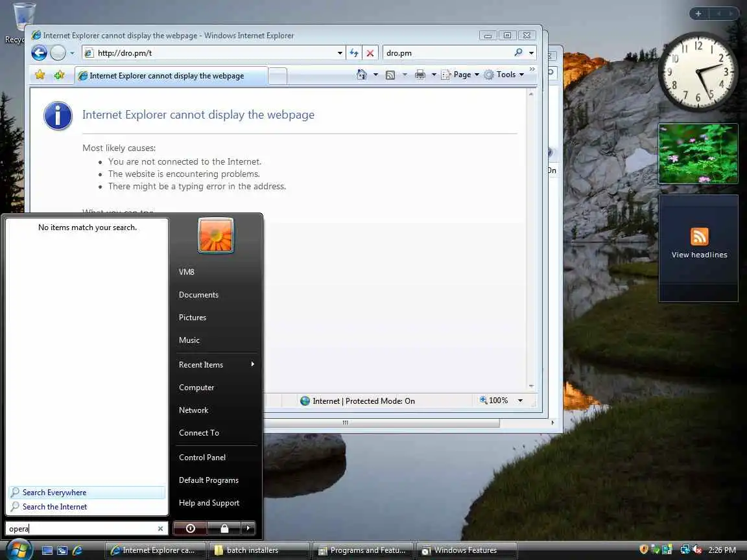Viewport: 747px width, 560px height.
Task: Click the search magnifier in IE search box
Action: point(518,52)
